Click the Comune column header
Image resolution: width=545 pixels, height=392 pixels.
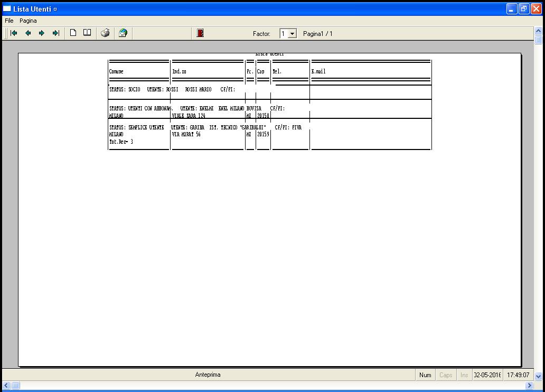[116, 71]
